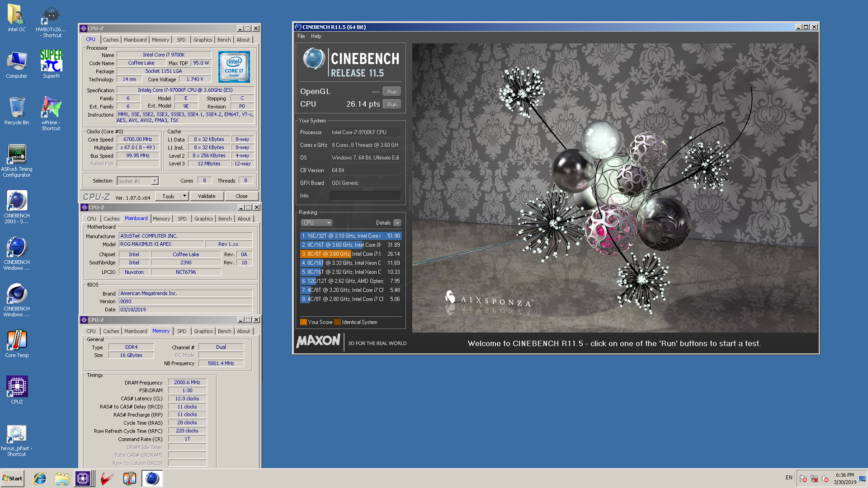Switch to Core Temp on the taskbar
This screenshot has width=868, height=488.
pos(130,479)
